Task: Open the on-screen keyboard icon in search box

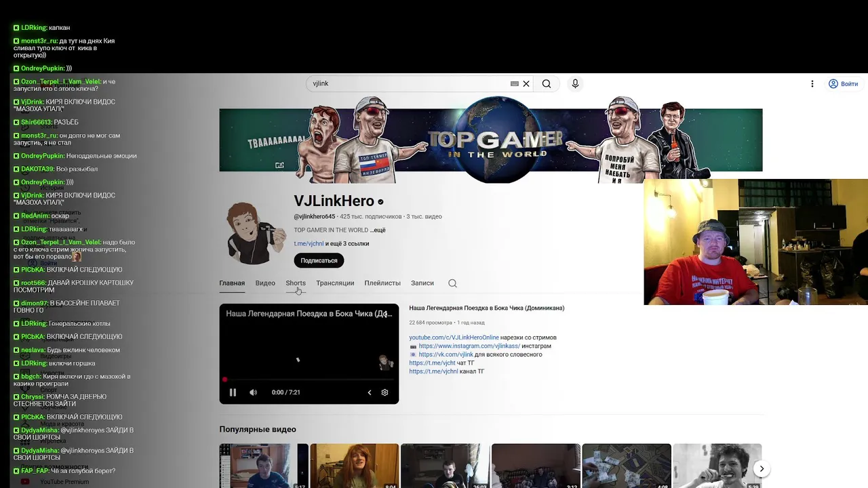Action: coord(515,83)
